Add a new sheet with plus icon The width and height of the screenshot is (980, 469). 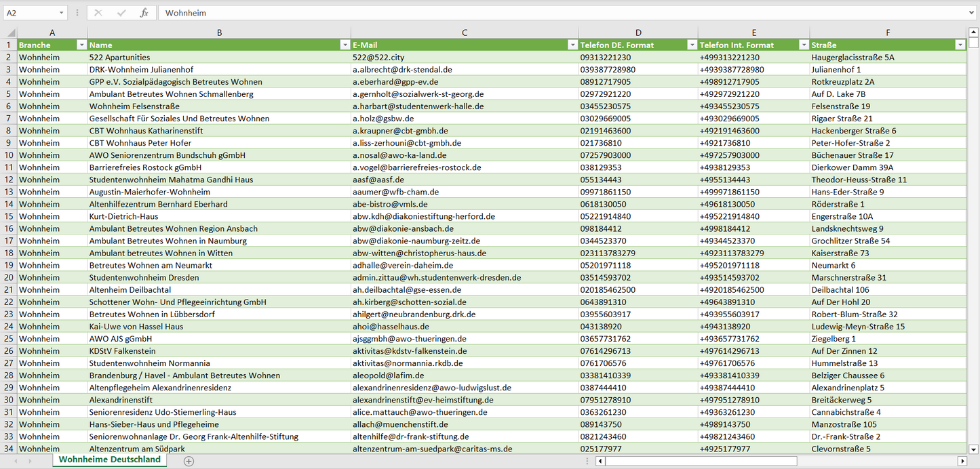pos(189,461)
